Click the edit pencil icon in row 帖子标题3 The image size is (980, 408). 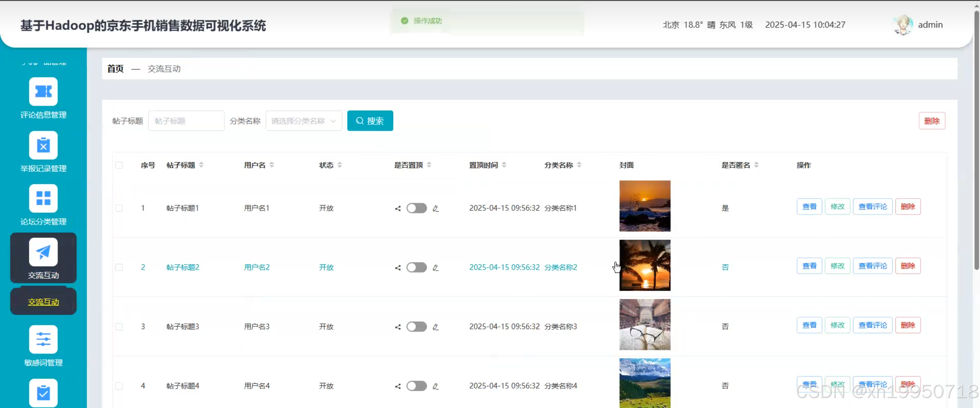click(x=436, y=327)
